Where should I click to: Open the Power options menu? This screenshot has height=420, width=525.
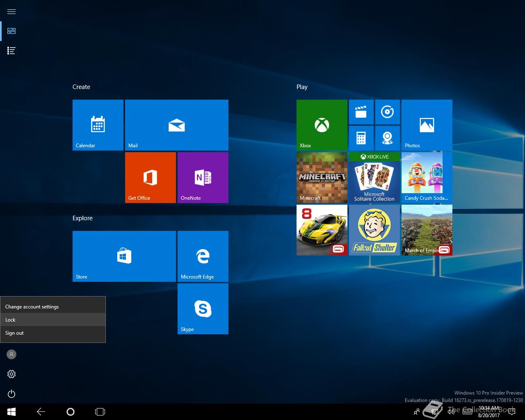tap(11, 394)
